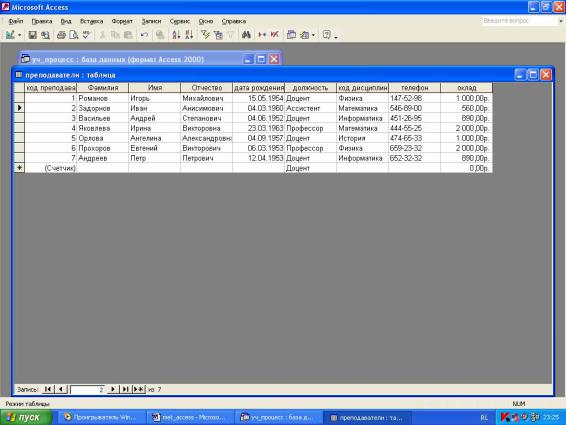This screenshot has height=425, width=566.
Task: Open the file Search toolbar icon
Action: click(x=45, y=35)
